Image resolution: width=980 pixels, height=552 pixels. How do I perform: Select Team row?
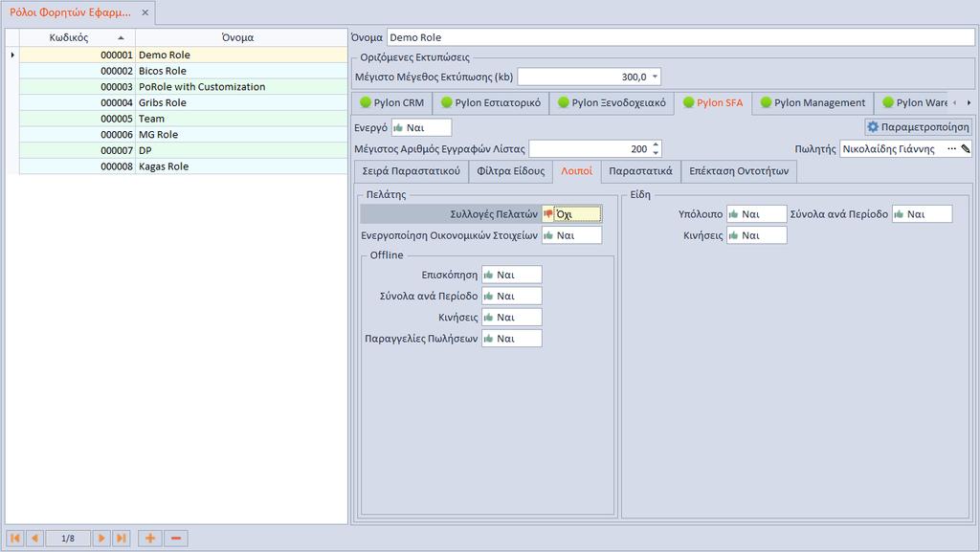183,119
